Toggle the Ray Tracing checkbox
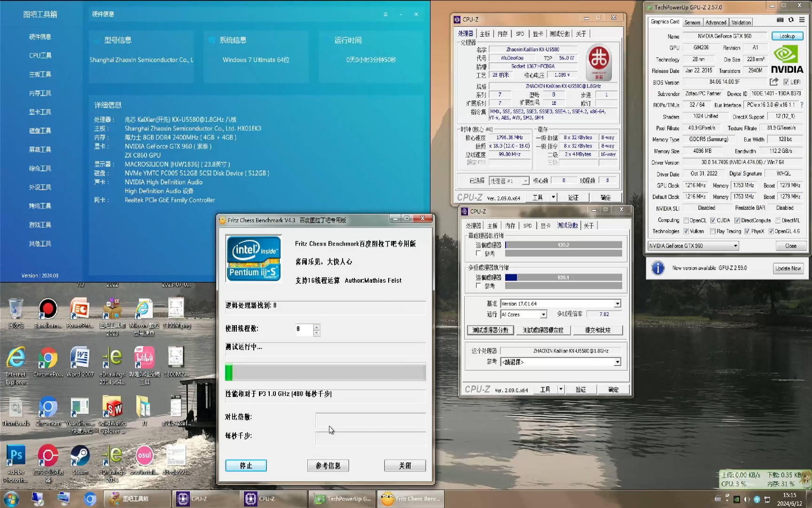Image resolution: width=812 pixels, height=508 pixels. pyautogui.click(x=713, y=231)
